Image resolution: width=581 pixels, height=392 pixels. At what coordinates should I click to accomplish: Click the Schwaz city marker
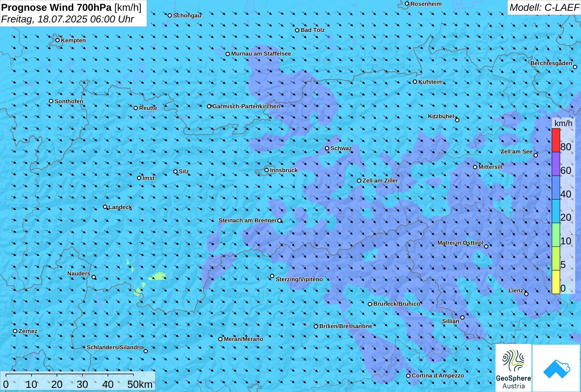(327, 148)
